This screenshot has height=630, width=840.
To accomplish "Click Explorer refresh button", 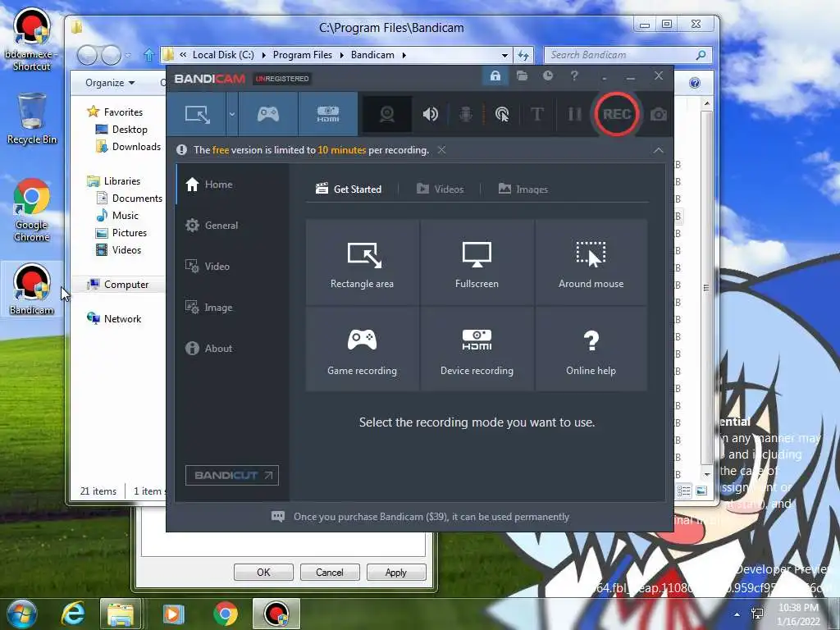I will pos(523,55).
